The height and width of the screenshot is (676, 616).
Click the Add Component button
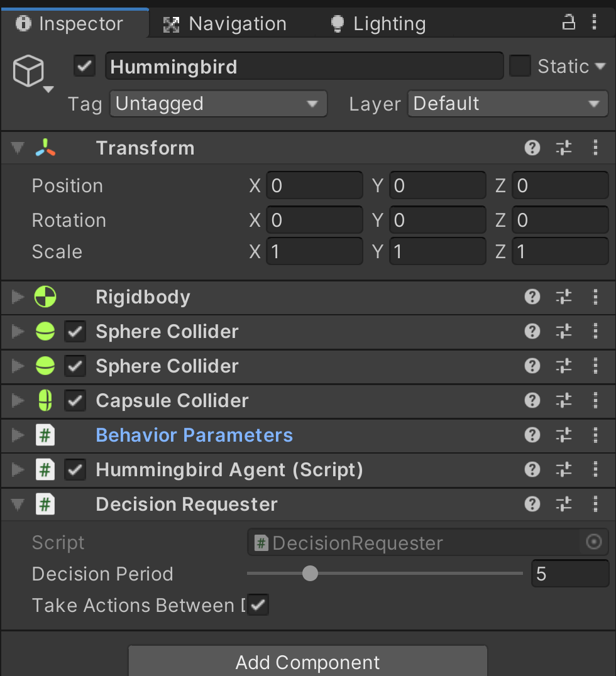[x=307, y=662]
